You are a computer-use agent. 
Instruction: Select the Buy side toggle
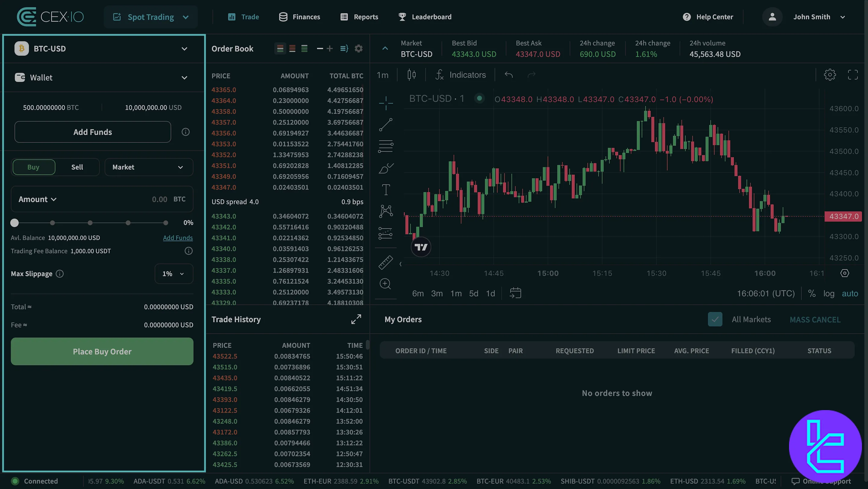coord(33,167)
